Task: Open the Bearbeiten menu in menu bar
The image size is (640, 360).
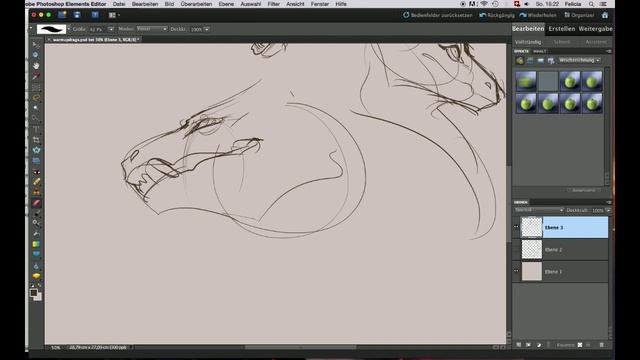Action: 145,4
